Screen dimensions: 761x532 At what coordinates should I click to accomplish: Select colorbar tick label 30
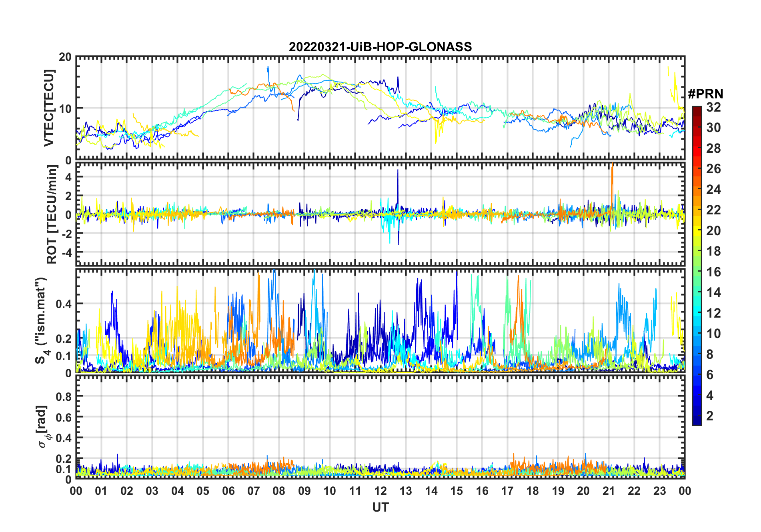pyautogui.click(x=713, y=128)
